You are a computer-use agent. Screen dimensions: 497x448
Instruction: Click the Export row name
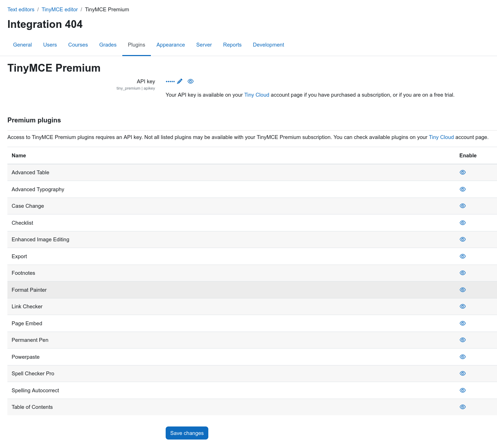pos(19,256)
